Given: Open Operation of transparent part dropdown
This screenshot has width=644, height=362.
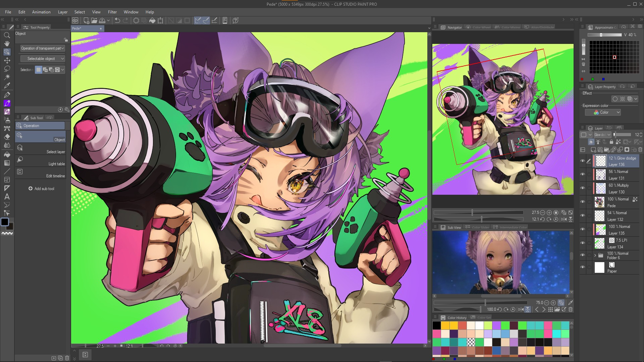Looking at the screenshot, I should pyautogui.click(x=42, y=48).
